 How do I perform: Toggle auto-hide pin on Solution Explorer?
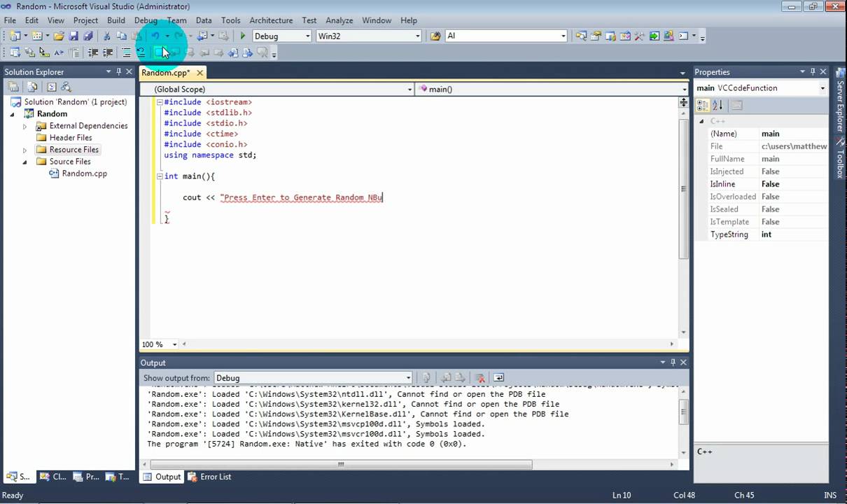(x=119, y=71)
